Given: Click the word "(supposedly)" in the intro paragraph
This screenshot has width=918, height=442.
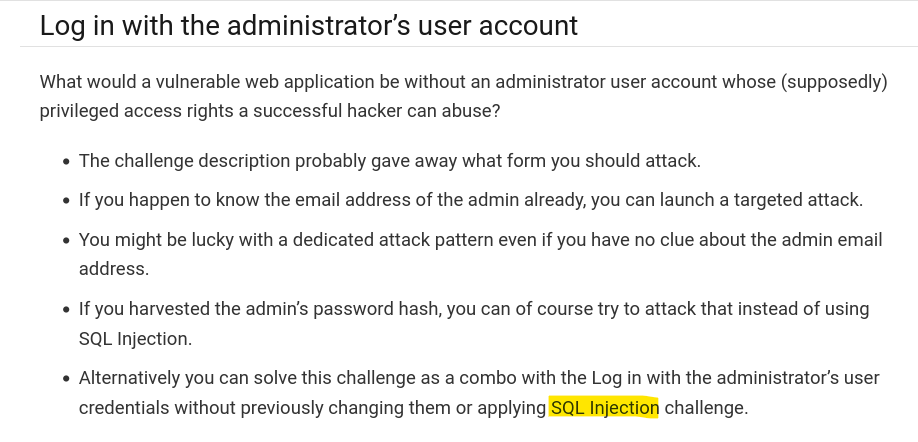Looking at the screenshot, I should point(836,82).
